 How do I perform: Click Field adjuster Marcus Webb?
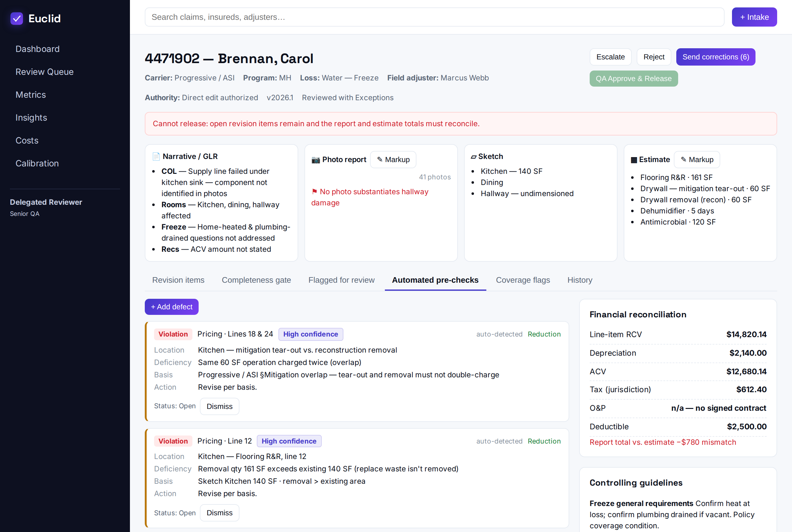[437, 78]
